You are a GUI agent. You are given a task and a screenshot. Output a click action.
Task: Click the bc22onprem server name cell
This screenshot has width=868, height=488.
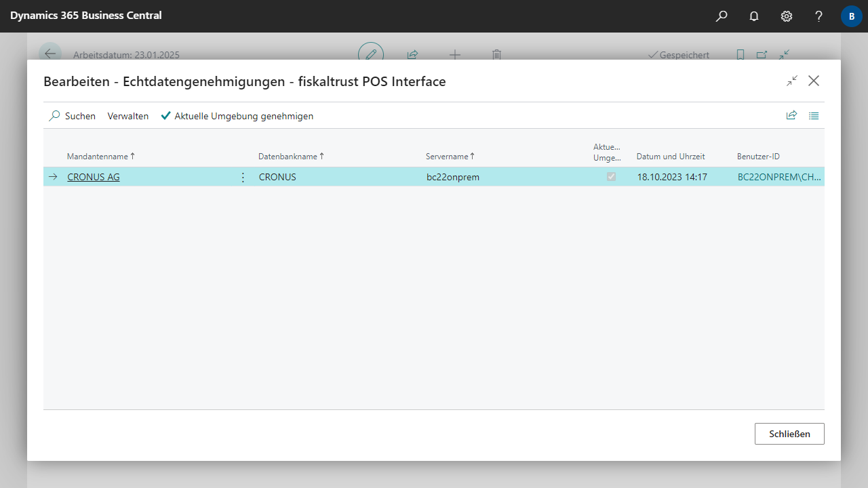point(453,177)
